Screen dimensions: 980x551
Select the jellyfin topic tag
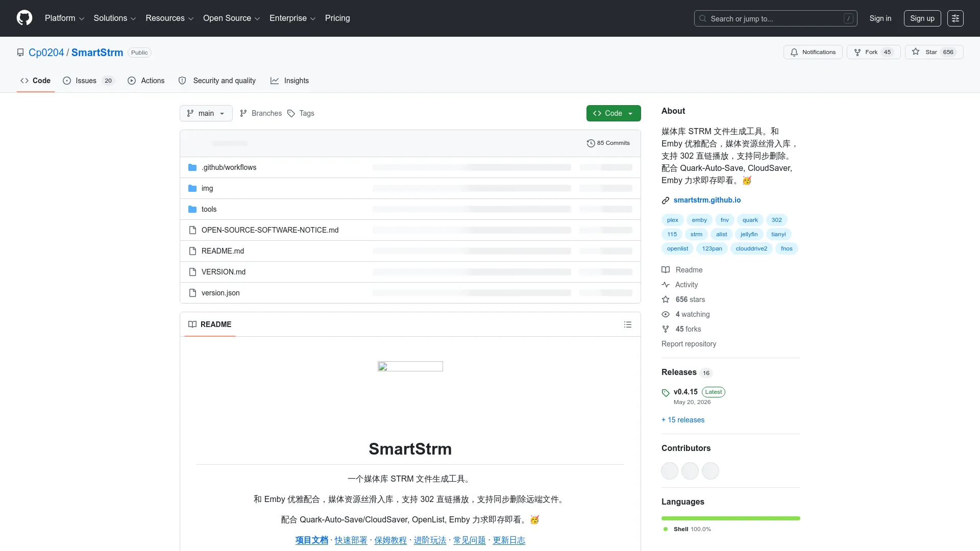(x=749, y=234)
